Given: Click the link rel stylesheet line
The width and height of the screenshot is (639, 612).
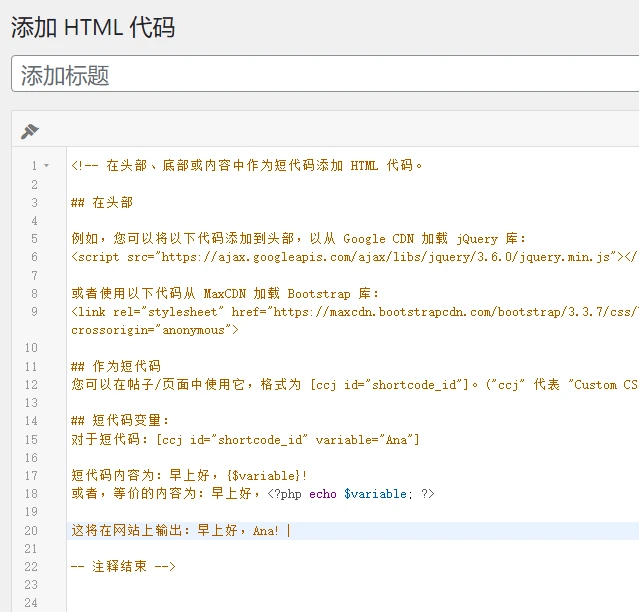Looking at the screenshot, I should pos(355,312).
